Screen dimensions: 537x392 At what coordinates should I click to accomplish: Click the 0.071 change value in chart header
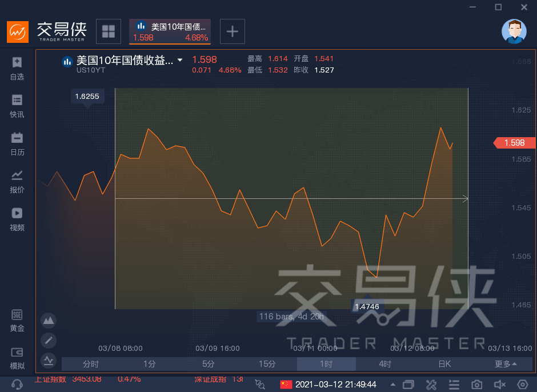(202, 70)
